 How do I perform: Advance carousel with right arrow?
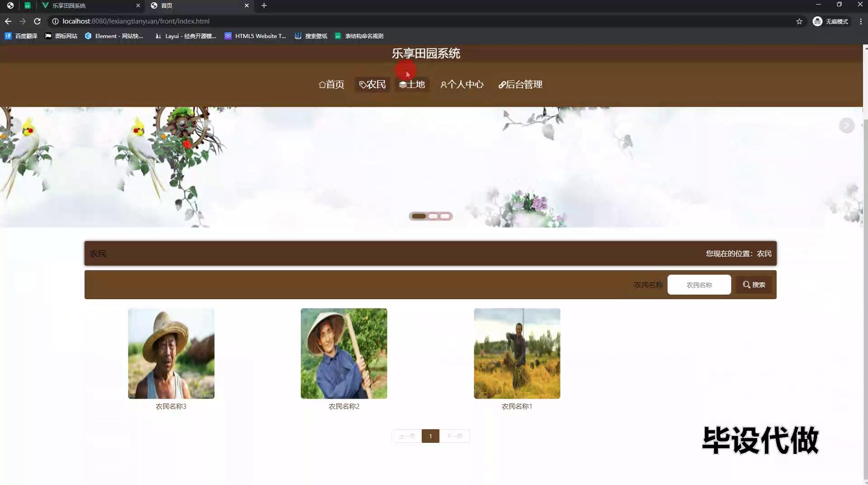click(846, 125)
